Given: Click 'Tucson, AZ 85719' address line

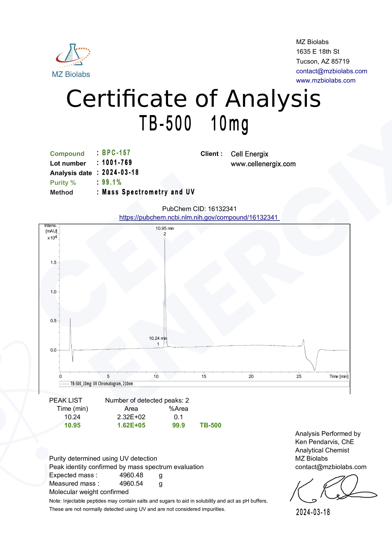Looking at the screenshot, I should click(323, 61).
